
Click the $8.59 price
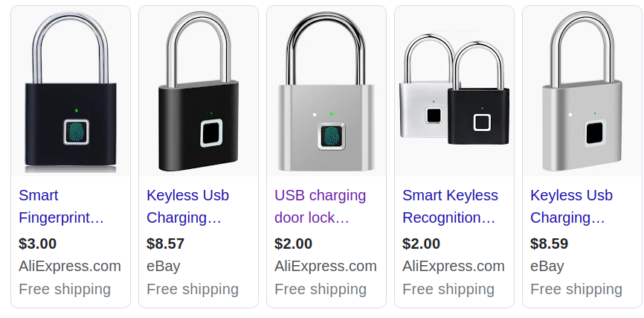(550, 244)
